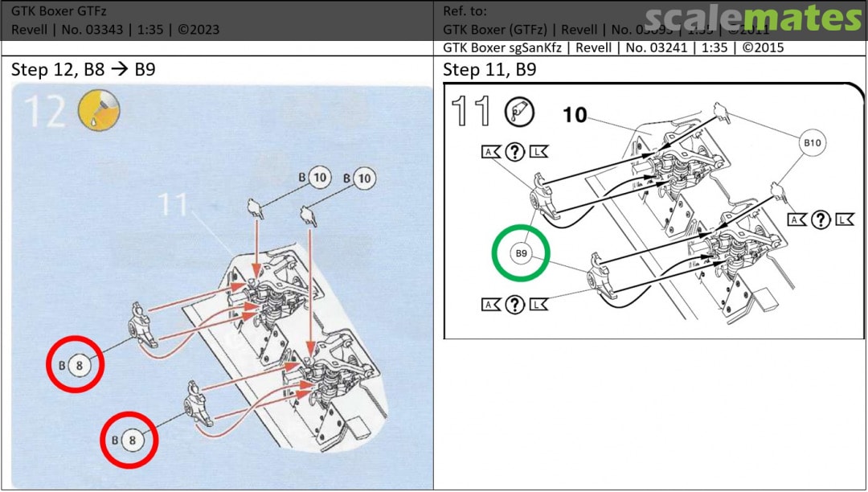The image size is (868, 492).
Task: Click the "Revell | No. 03343" kit info line
Action: pos(115,30)
